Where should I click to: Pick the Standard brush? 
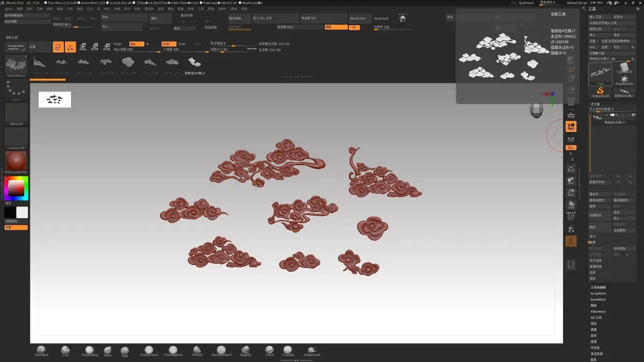tap(41, 351)
